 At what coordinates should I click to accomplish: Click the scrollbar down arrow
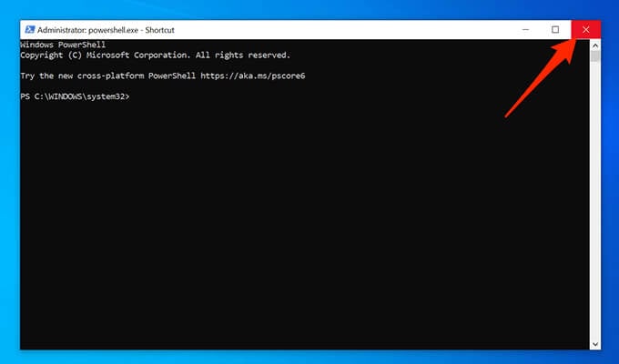(x=595, y=344)
